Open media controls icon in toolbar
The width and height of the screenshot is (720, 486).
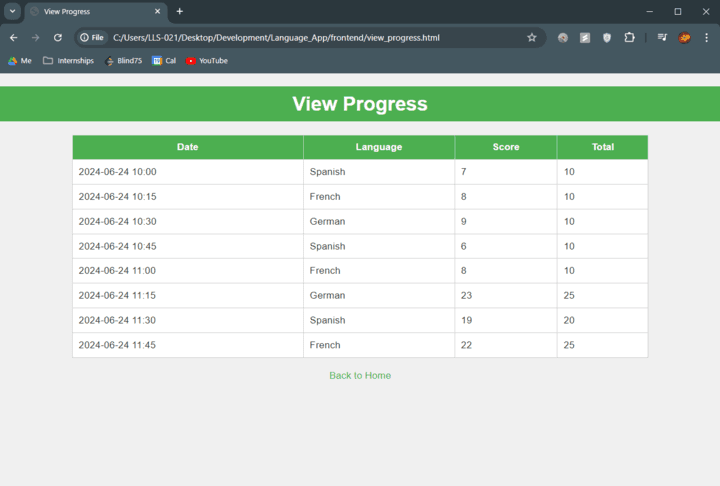coord(662,38)
